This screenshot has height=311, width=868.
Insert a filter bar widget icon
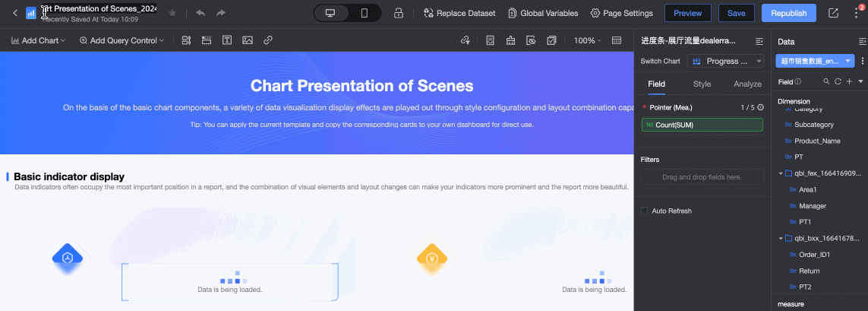[x=186, y=40]
